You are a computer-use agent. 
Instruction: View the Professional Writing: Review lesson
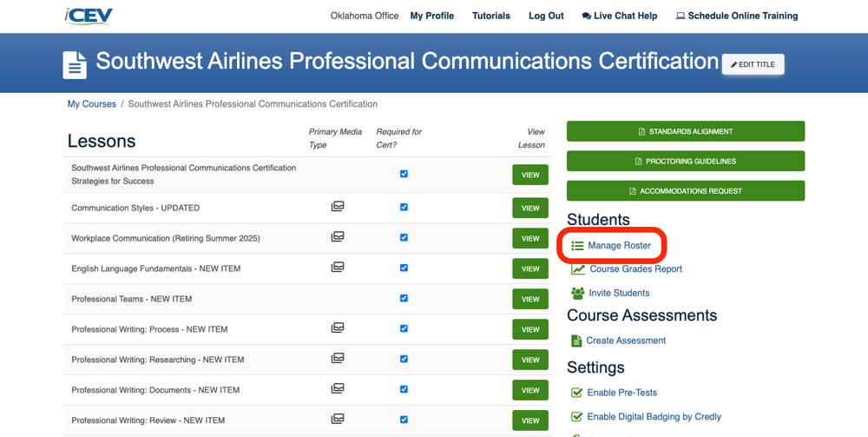click(x=530, y=420)
